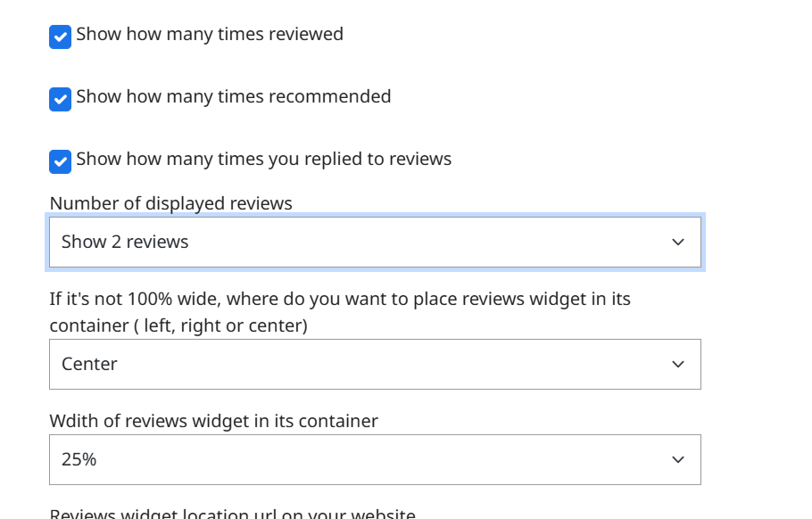
Task: Click the 'Show how many times reviewed' label text
Action: 210,35
